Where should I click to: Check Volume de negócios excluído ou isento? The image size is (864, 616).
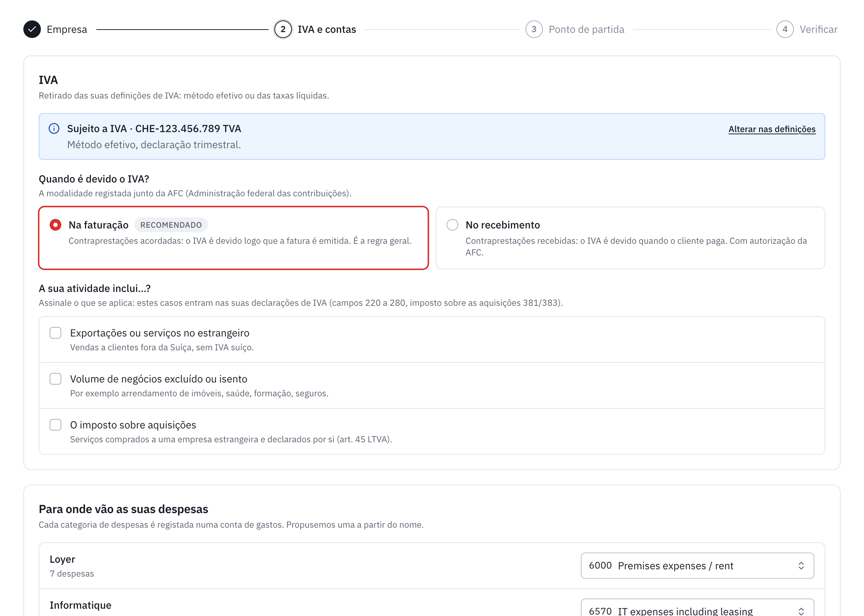pos(55,379)
